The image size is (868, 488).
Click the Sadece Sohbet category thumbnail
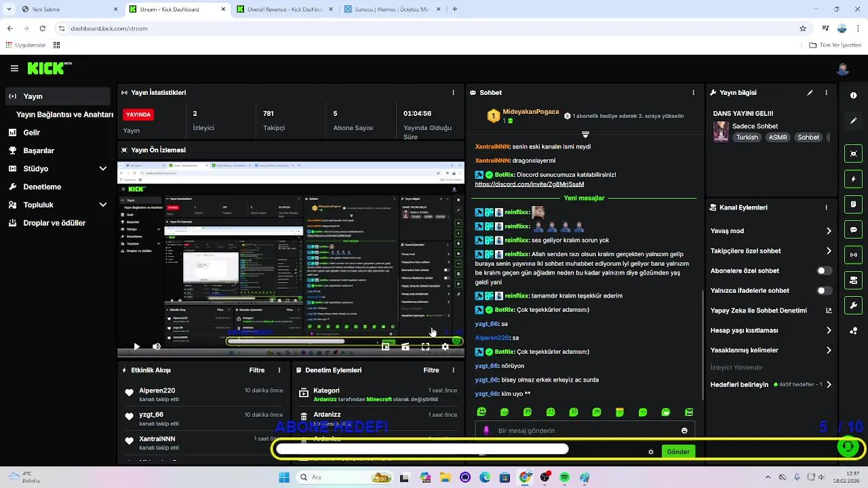click(721, 131)
